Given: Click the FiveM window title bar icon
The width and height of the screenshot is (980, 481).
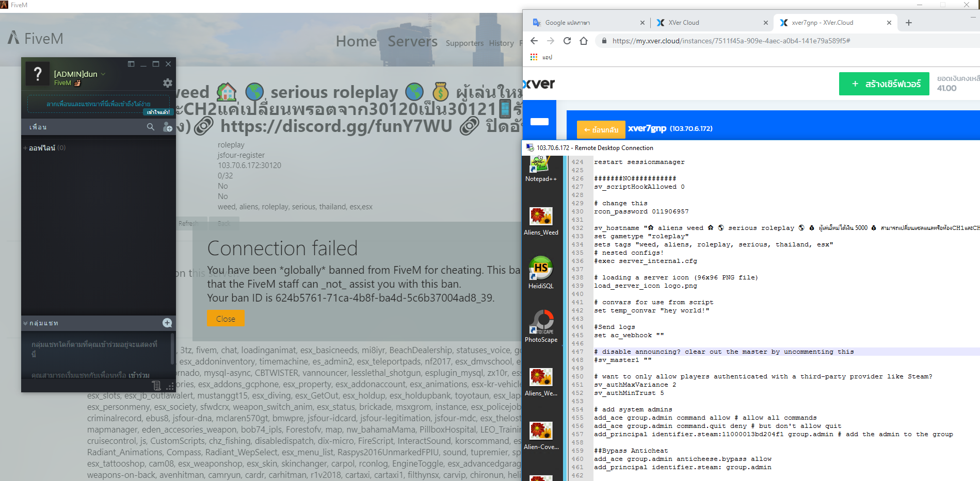Looking at the screenshot, I should point(5,5).
